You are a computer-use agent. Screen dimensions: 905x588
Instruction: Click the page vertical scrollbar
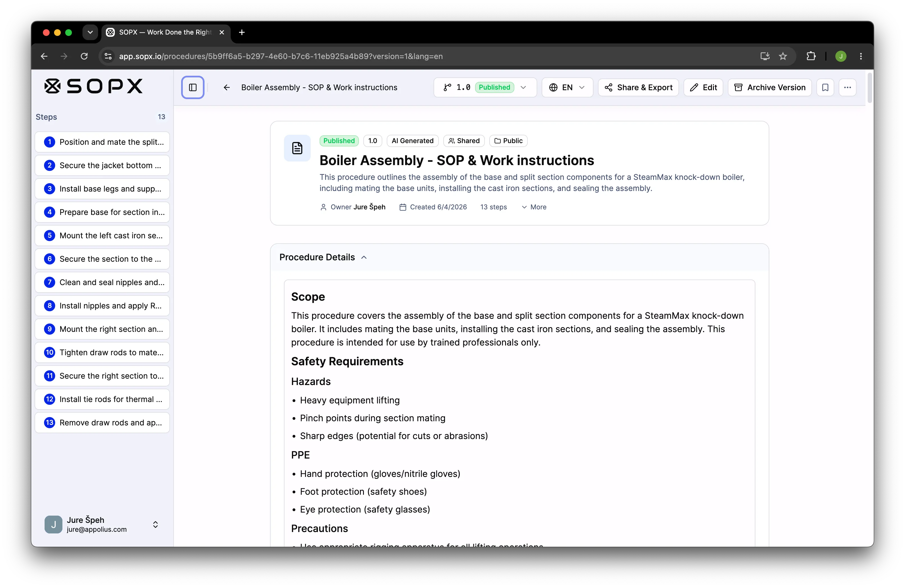pyautogui.click(x=869, y=88)
